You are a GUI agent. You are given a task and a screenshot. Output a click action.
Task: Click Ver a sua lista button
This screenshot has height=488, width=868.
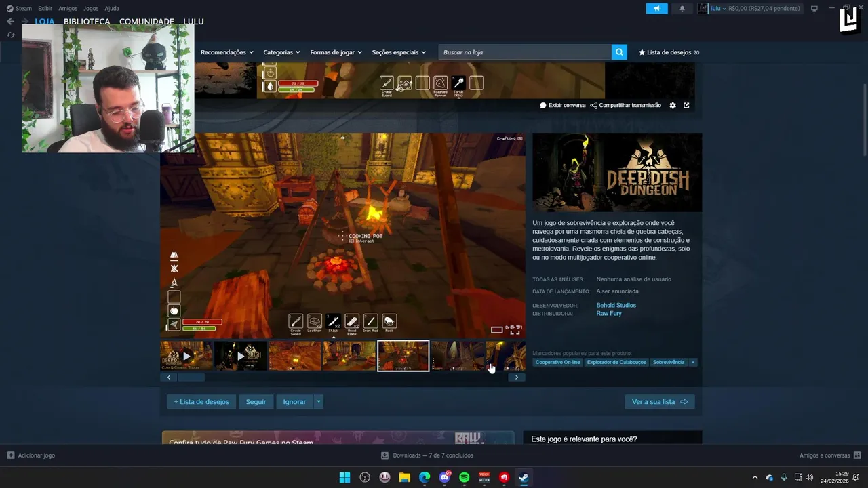coord(659,402)
